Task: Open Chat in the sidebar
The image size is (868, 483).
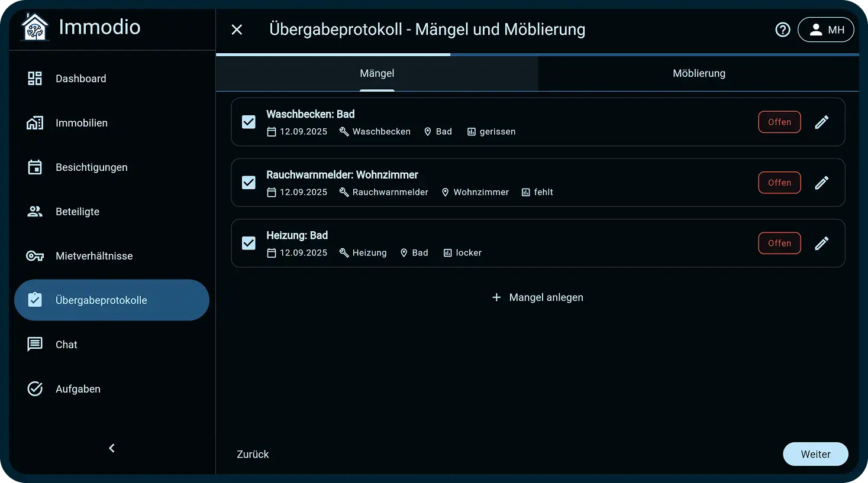Action: coord(112,345)
